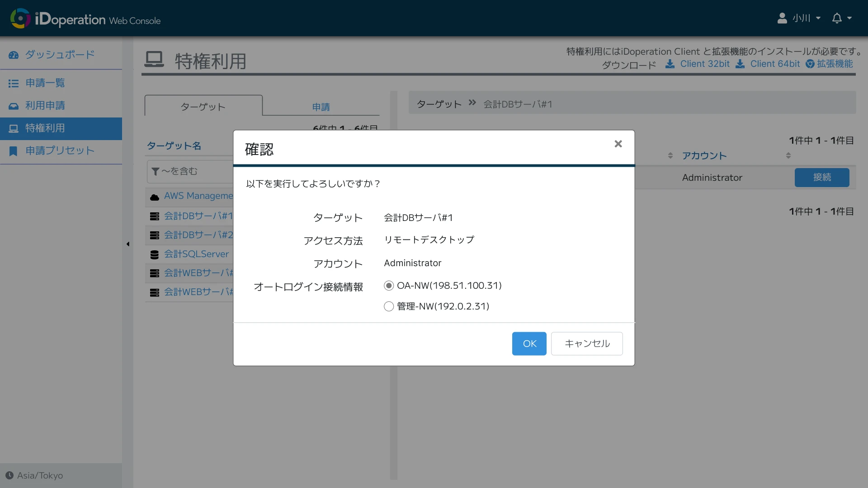Click the server icon beside 会計DBサーバ#1
The height and width of the screenshot is (488, 868).
[155, 216]
